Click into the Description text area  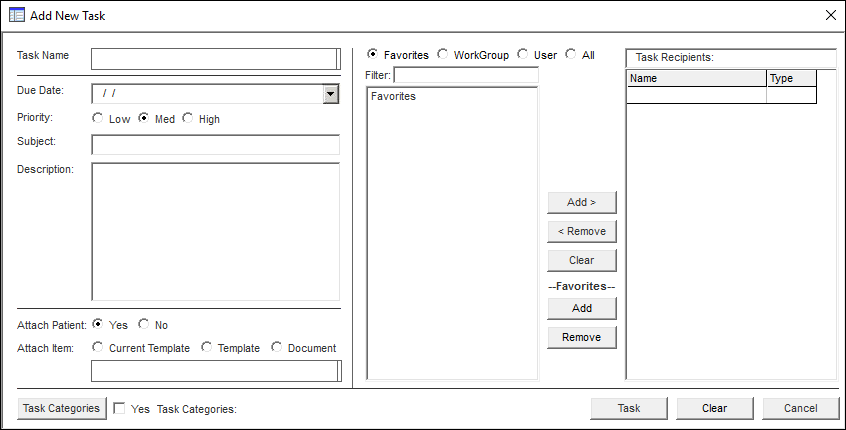(x=216, y=231)
